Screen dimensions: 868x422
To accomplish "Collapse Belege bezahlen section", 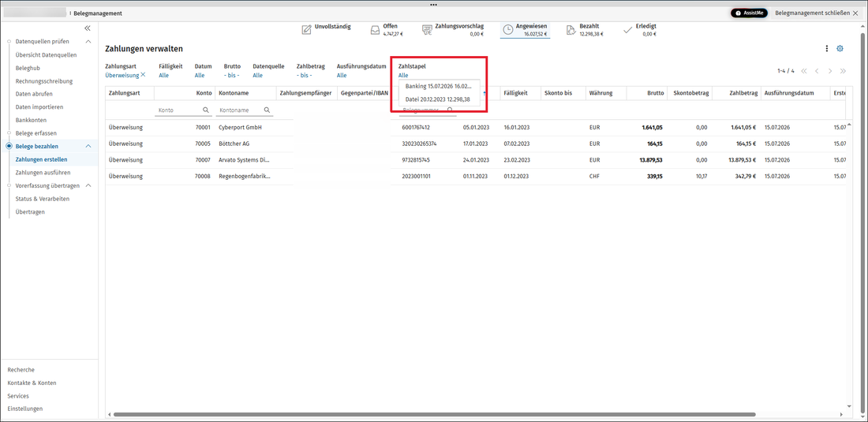I will point(88,146).
